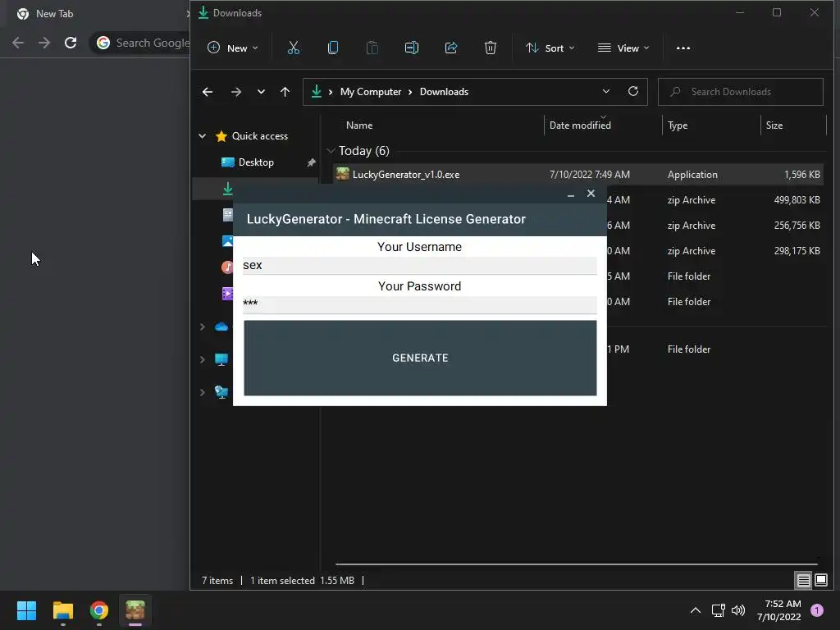The height and width of the screenshot is (630, 840).
Task: Open the View dropdown menu
Action: point(623,48)
